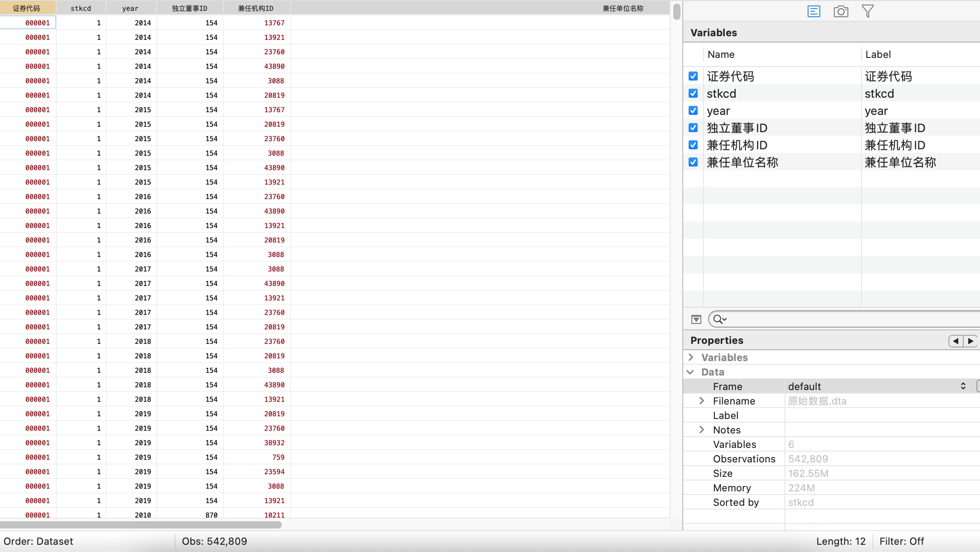Image resolution: width=980 pixels, height=552 pixels.
Task: Click the horizontal scrollbar under data grid
Action: 140,525
